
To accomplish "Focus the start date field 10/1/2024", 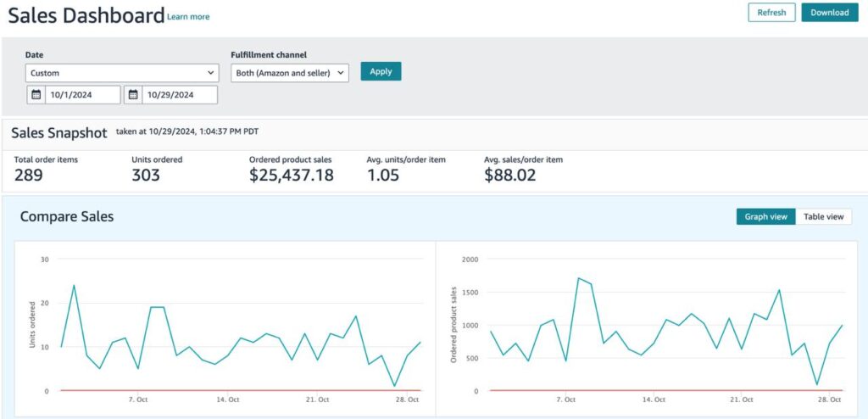I will (x=82, y=95).
